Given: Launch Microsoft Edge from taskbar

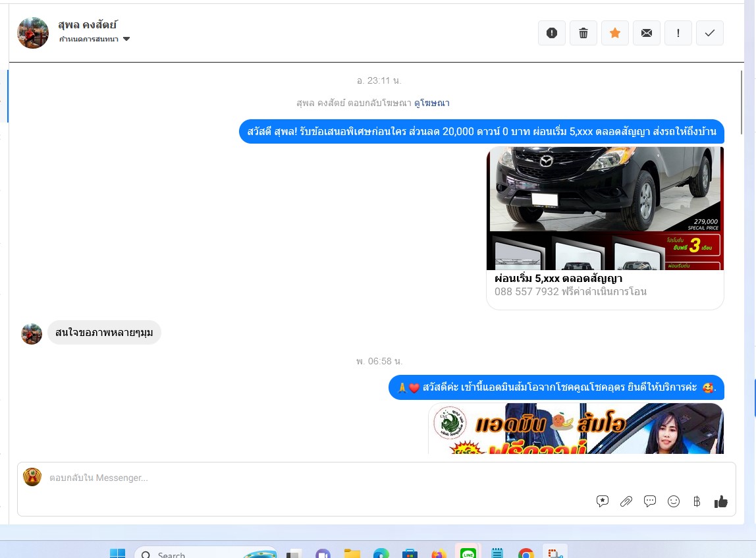Looking at the screenshot, I should 381,553.
